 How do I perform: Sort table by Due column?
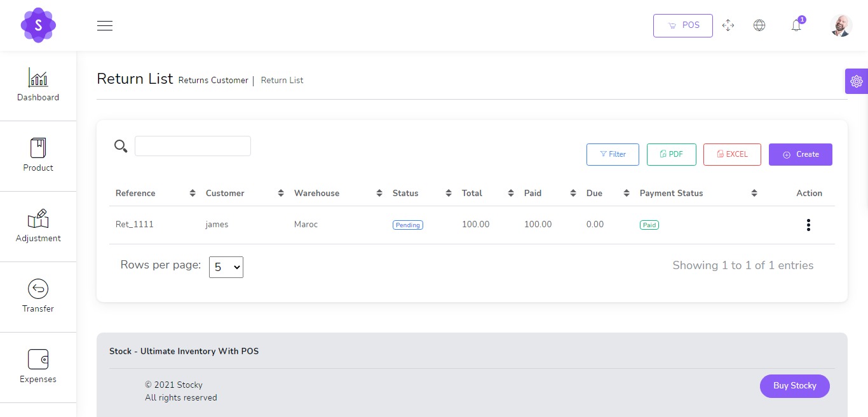click(x=608, y=193)
